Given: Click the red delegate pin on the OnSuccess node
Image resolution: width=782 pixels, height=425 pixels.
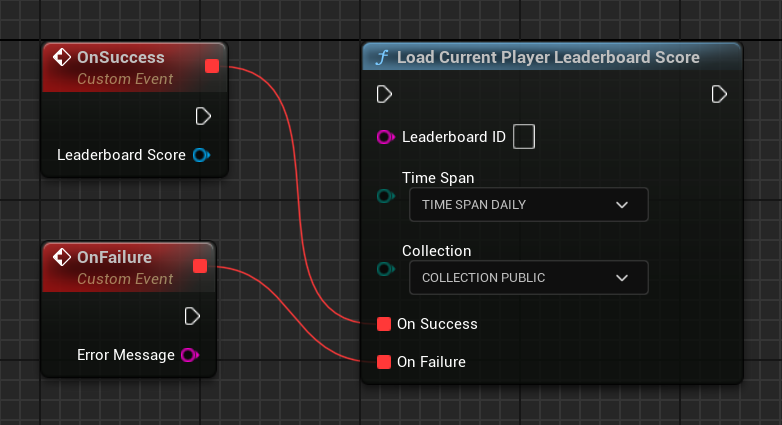Looking at the screenshot, I should 211,66.
